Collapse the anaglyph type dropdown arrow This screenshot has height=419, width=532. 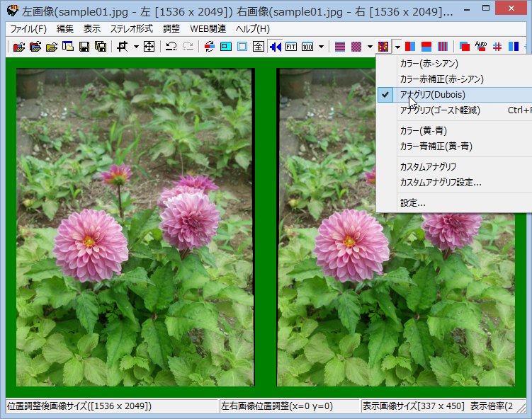pyautogui.click(x=397, y=47)
